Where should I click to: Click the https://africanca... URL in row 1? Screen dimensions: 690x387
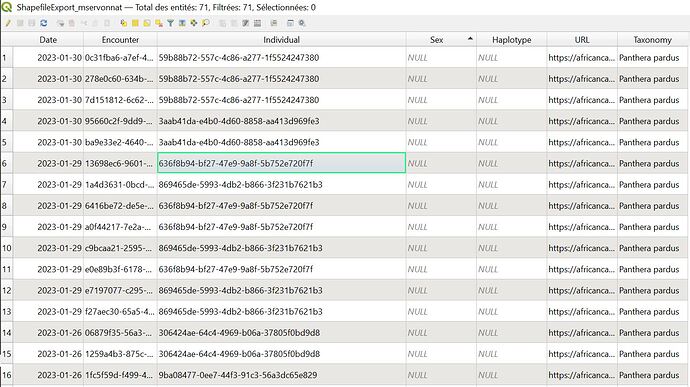click(582, 58)
